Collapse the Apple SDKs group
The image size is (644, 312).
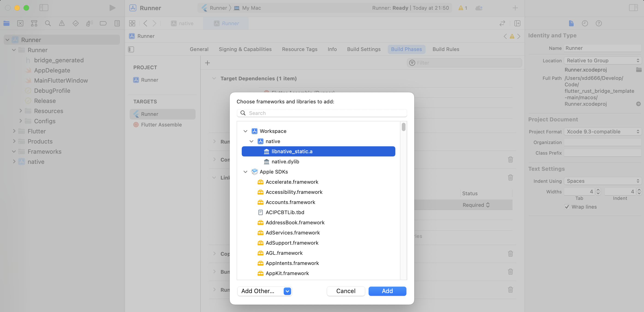(x=245, y=172)
